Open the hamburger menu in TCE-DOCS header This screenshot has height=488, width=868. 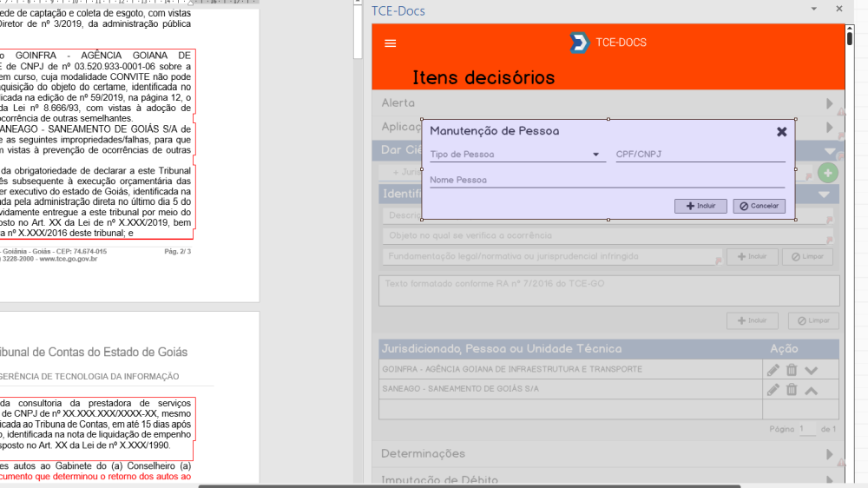point(390,43)
